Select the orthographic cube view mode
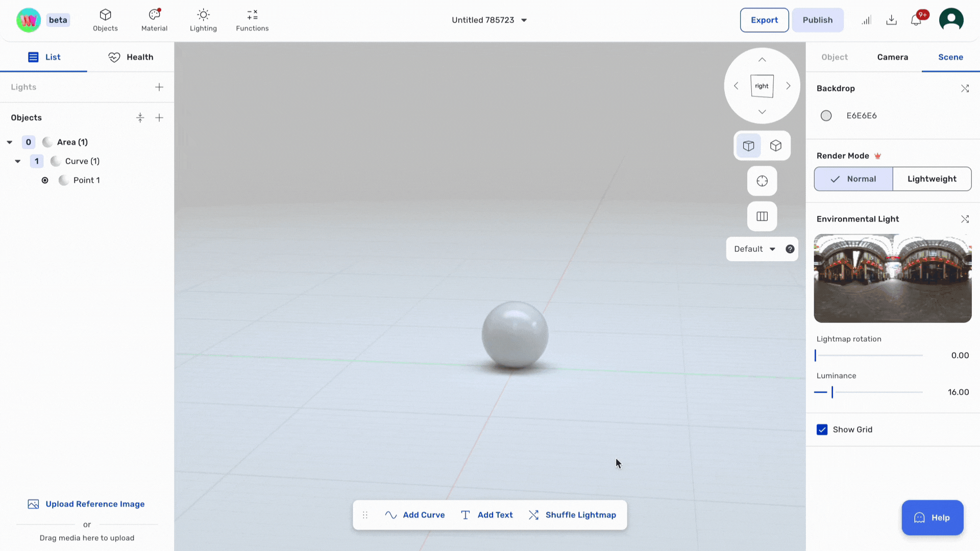Viewport: 980px width, 551px height. tap(776, 146)
